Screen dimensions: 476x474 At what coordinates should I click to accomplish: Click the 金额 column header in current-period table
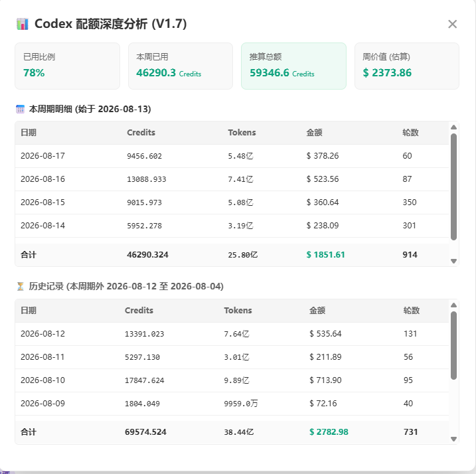[x=314, y=132]
